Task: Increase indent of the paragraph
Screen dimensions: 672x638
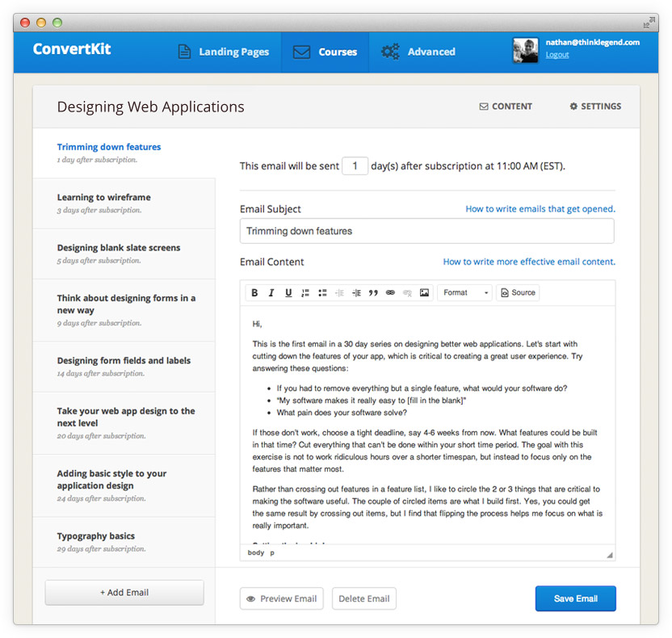Action: [x=356, y=293]
